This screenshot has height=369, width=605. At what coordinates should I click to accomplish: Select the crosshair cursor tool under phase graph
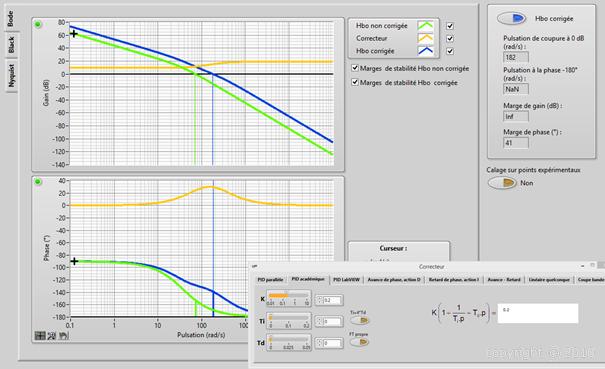(x=40, y=335)
